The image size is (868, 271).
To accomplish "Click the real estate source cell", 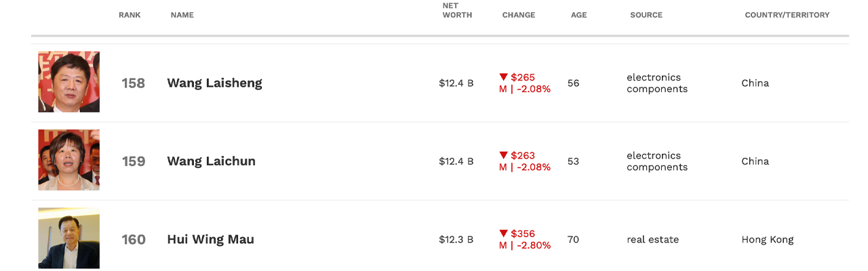I will click(x=652, y=239).
